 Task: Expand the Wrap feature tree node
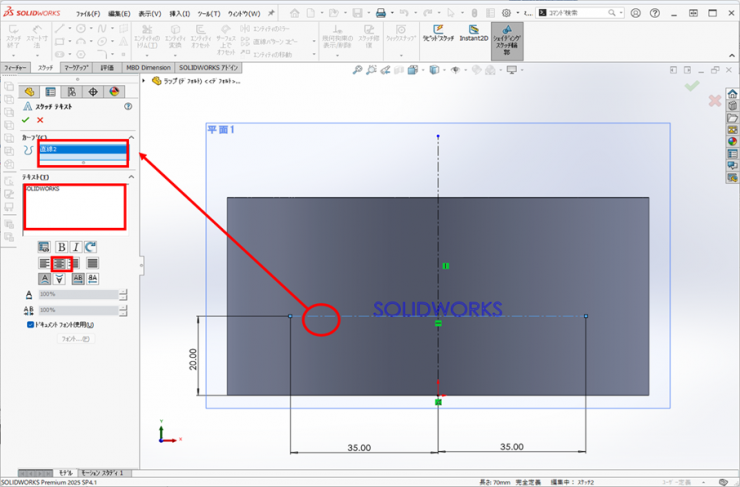pyautogui.click(x=145, y=81)
